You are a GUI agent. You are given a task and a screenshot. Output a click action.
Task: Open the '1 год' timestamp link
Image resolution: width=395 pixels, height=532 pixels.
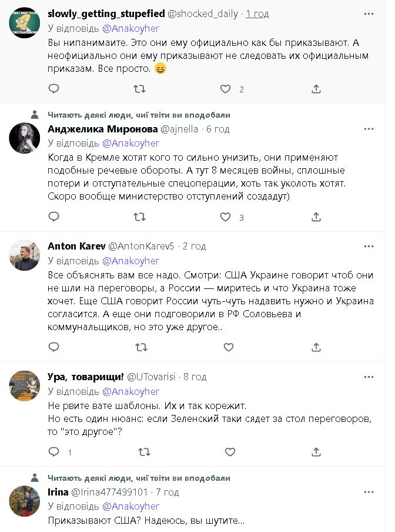tap(259, 14)
